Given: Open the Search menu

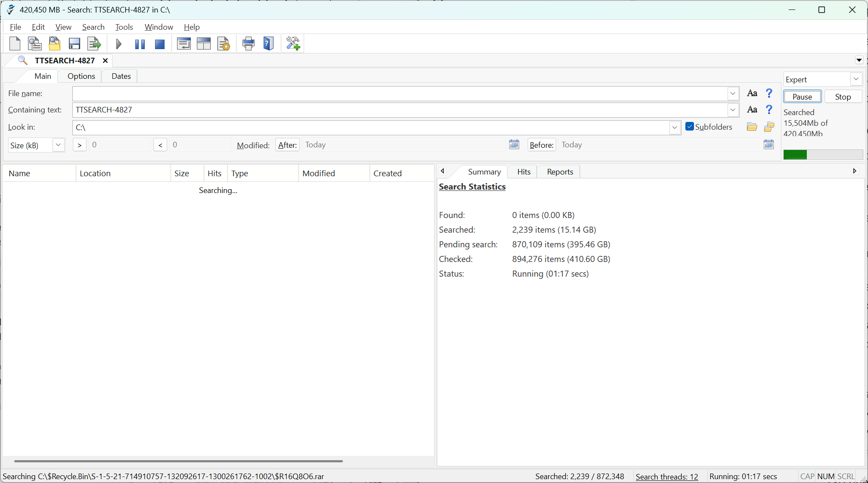Looking at the screenshot, I should pos(93,27).
